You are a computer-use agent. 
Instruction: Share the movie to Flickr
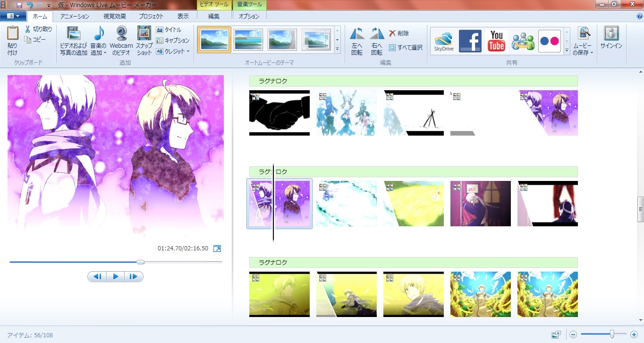click(550, 41)
